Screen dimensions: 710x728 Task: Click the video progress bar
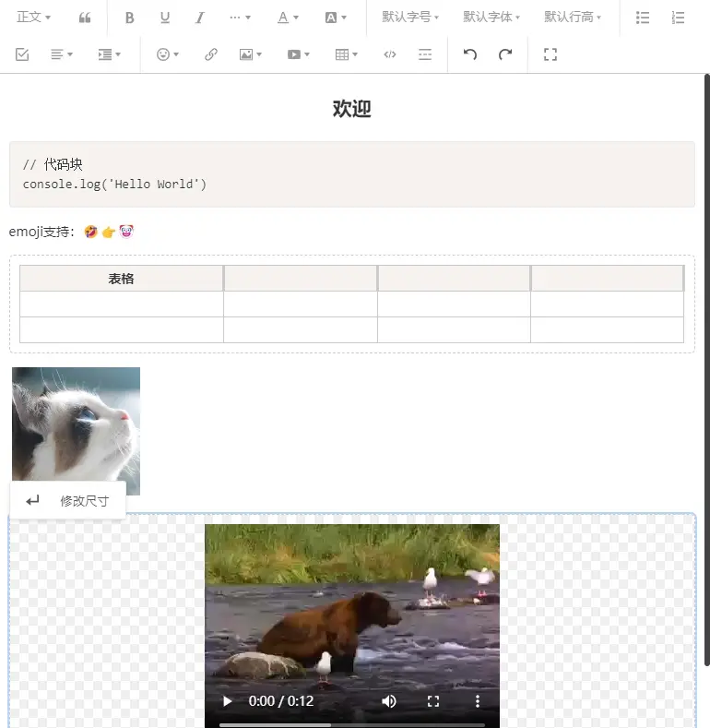click(351, 724)
